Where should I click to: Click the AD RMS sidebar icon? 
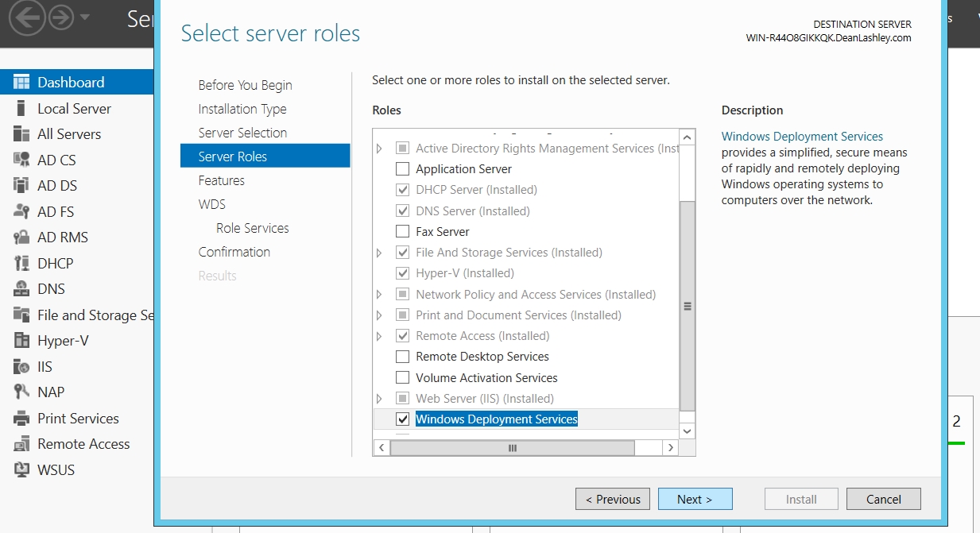(x=21, y=238)
